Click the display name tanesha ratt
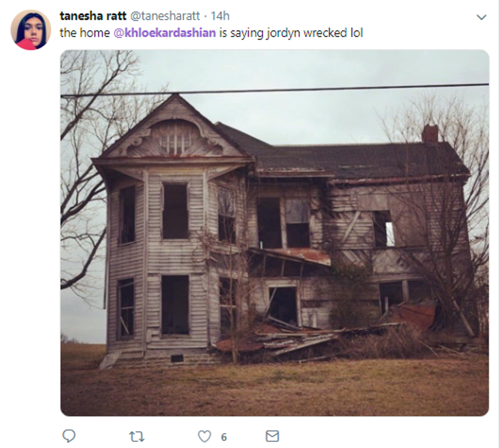Viewport: 499px width, 448px height. (93, 16)
